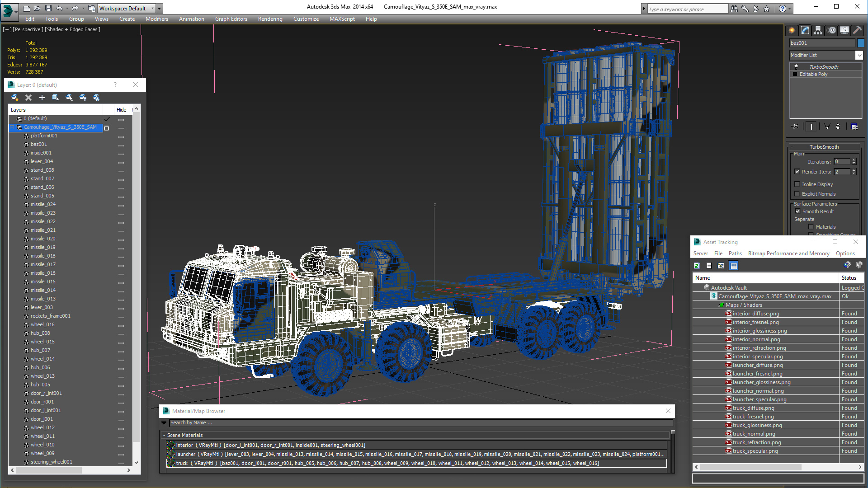Click Add Selected Objects to layer plus icon
The width and height of the screenshot is (868, 488).
pos(42,98)
